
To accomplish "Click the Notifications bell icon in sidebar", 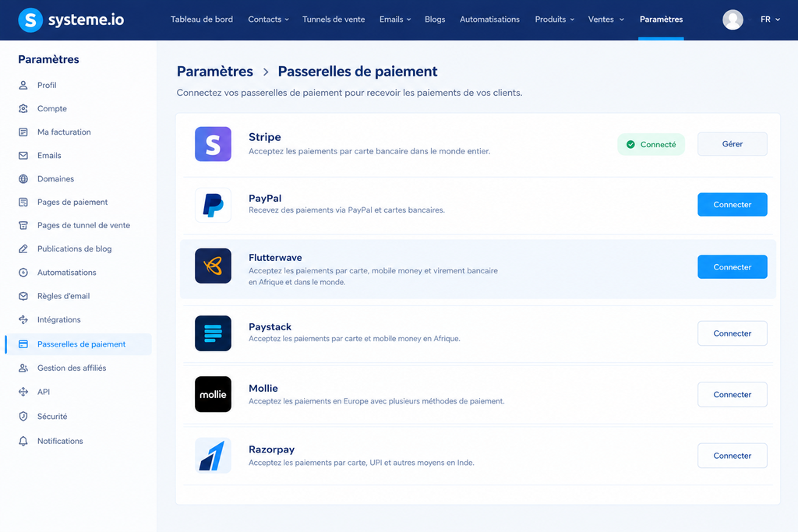I will (x=23, y=441).
